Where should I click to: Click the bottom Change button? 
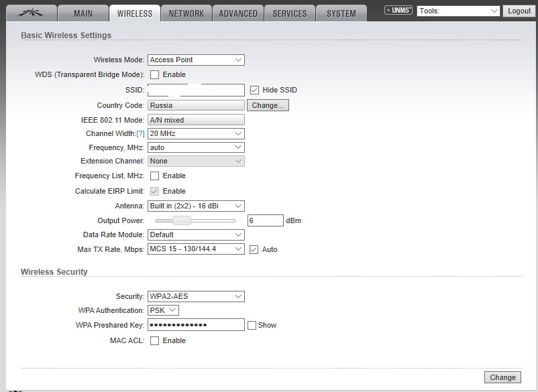[502, 377]
